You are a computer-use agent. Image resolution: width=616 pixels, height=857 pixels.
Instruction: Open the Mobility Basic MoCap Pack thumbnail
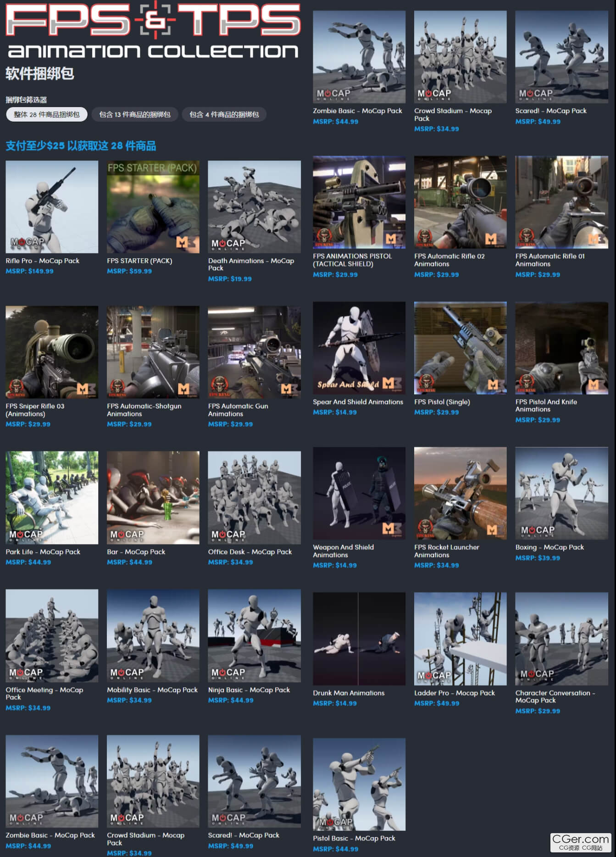point(153,635)
